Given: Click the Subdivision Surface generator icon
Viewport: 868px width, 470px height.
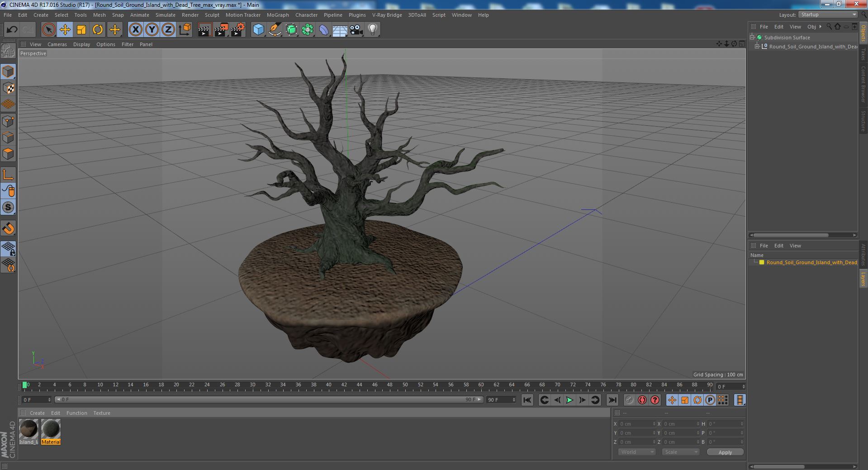Looking at the screenshot, I should pyautogui.click(x=291, y=30).
